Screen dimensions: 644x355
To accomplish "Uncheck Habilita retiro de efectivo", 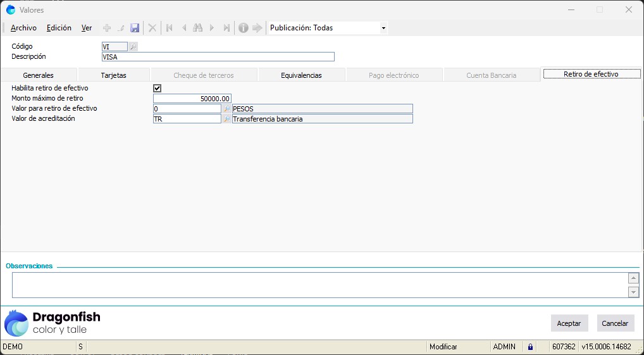I will (158, 89).
